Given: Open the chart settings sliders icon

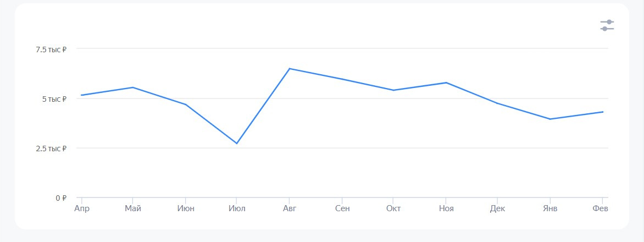Looking at the screenshot, I should click(x=607, y=25).
